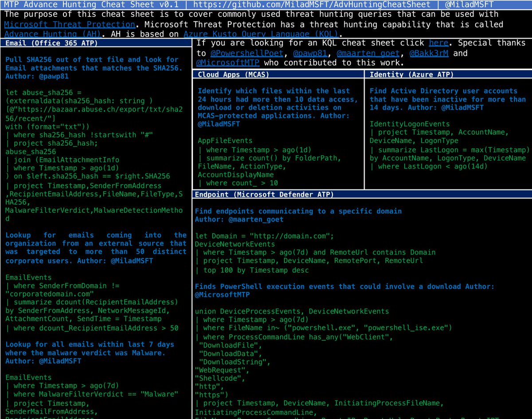The width and height of the screenshot is (532, 419).
Task: Click the ') on $left.sha256_hash == $right.SHA256' line
Action: tap(88, 176)
